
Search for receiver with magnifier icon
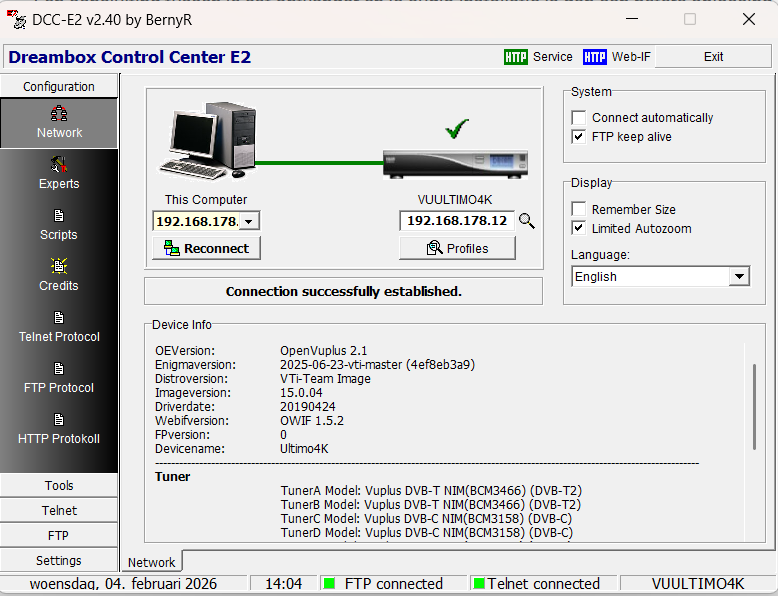coord(526,221)
